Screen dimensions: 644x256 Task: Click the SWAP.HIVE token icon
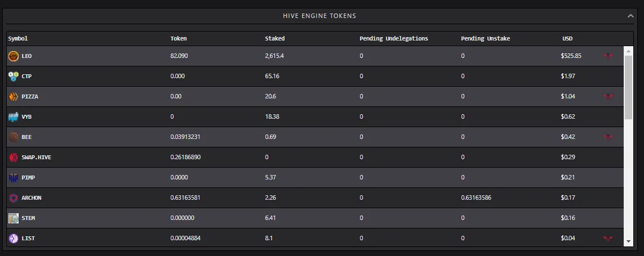[14, 157]
